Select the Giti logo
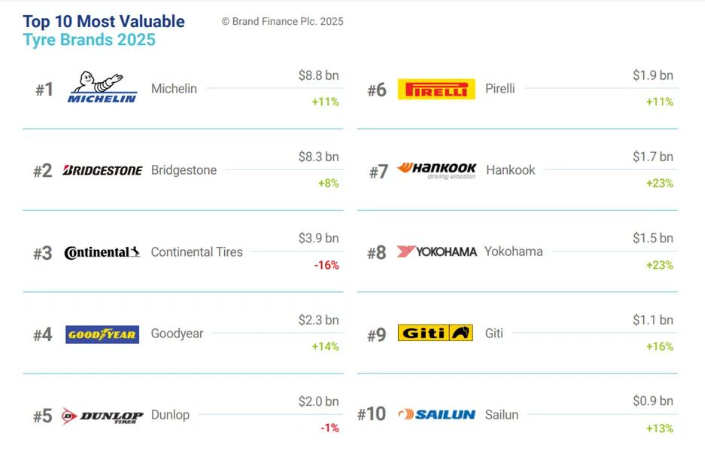 pos(436,333)
